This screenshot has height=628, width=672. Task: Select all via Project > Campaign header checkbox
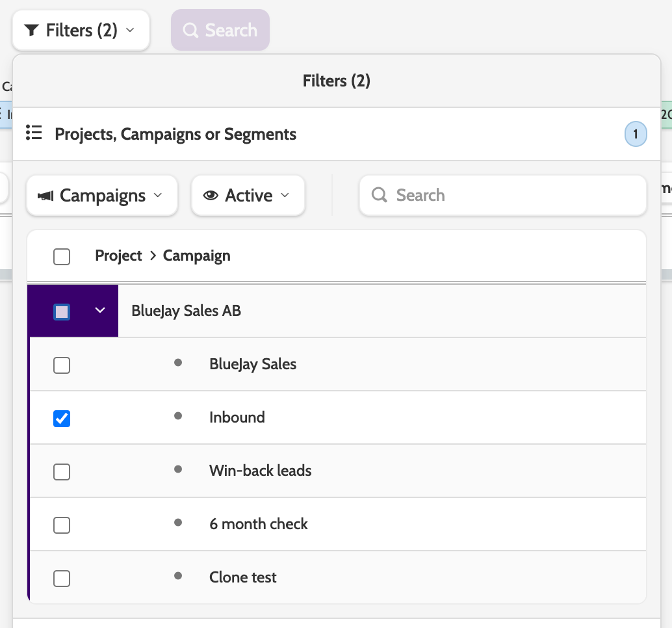pos(62,257)
